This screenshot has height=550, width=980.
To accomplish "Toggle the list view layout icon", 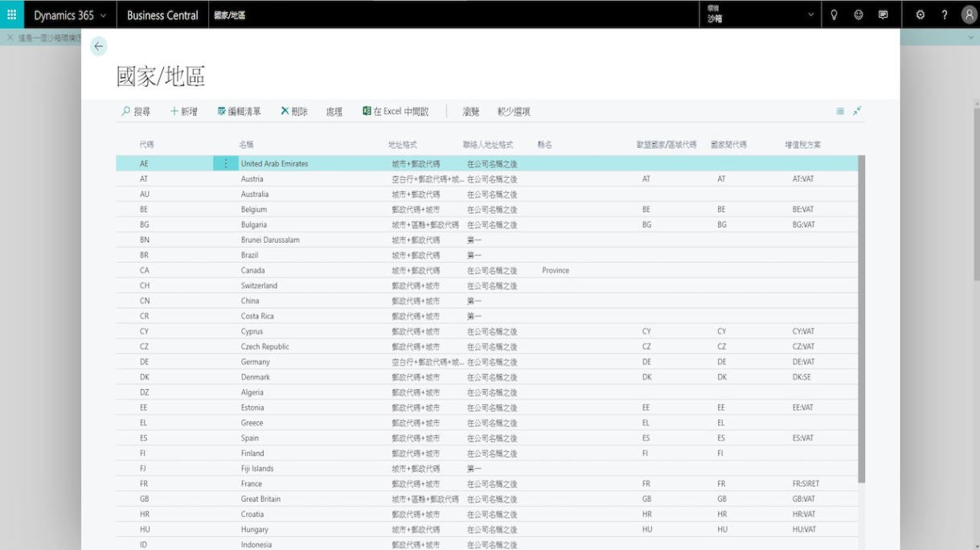I will click(840, 112).
